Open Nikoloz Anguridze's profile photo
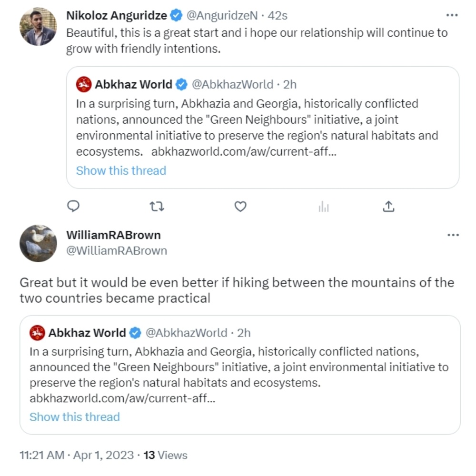Screen dimensions: 476x476 tap(38, 27)
